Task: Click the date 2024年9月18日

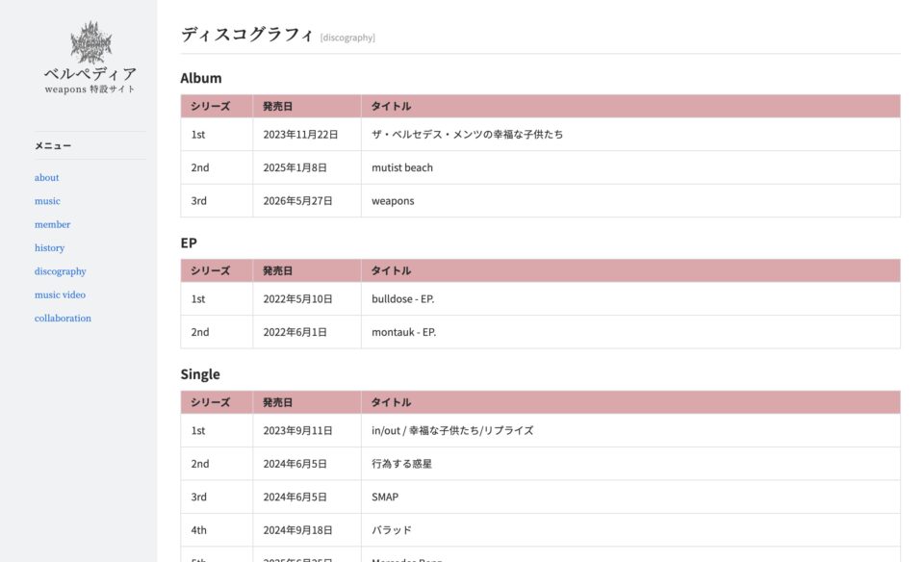Action: (x=297, y=530)
